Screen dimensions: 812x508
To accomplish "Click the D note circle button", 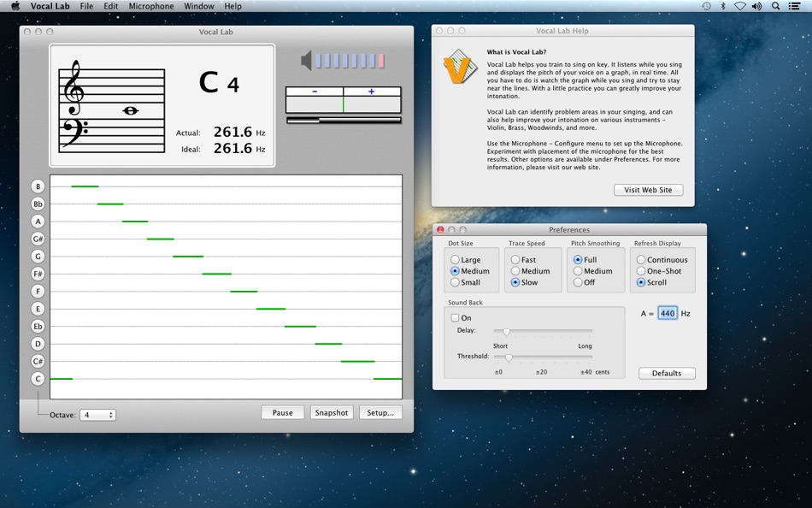I will pos(38,344).
